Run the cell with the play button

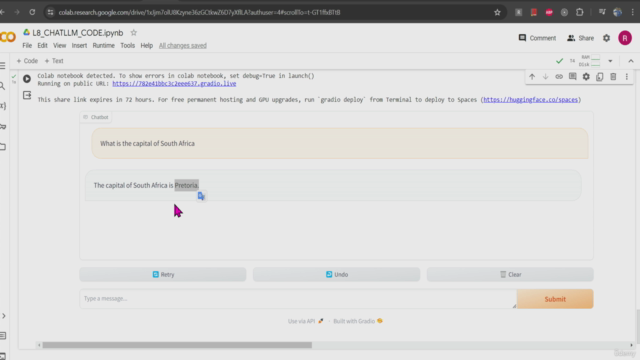[x=27, y=78]
